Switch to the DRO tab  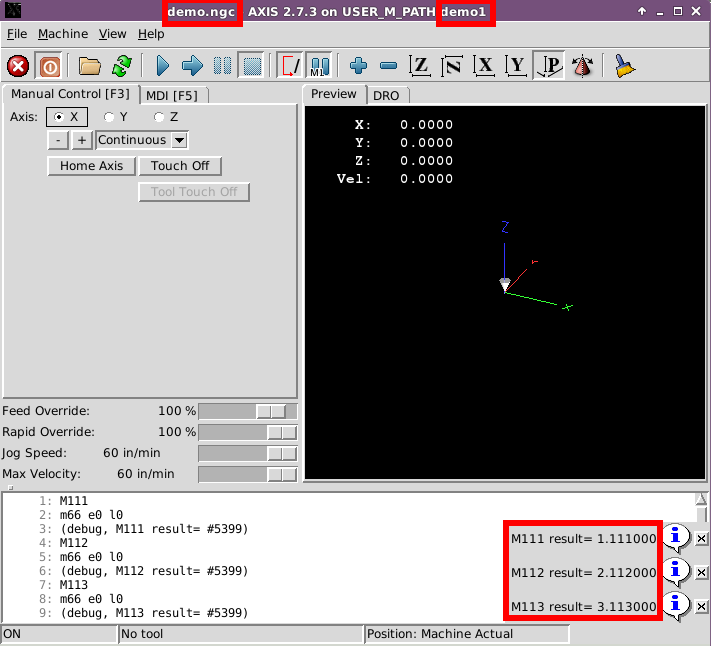click(386, 96)
